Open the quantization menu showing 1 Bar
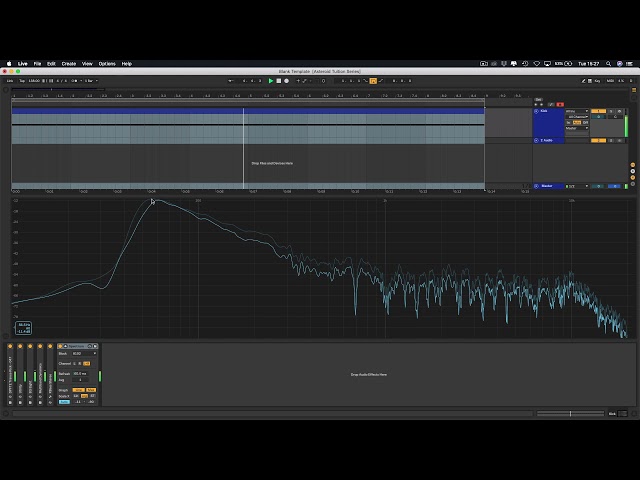This screenshot has width=640, height=480. coord(91,81)
